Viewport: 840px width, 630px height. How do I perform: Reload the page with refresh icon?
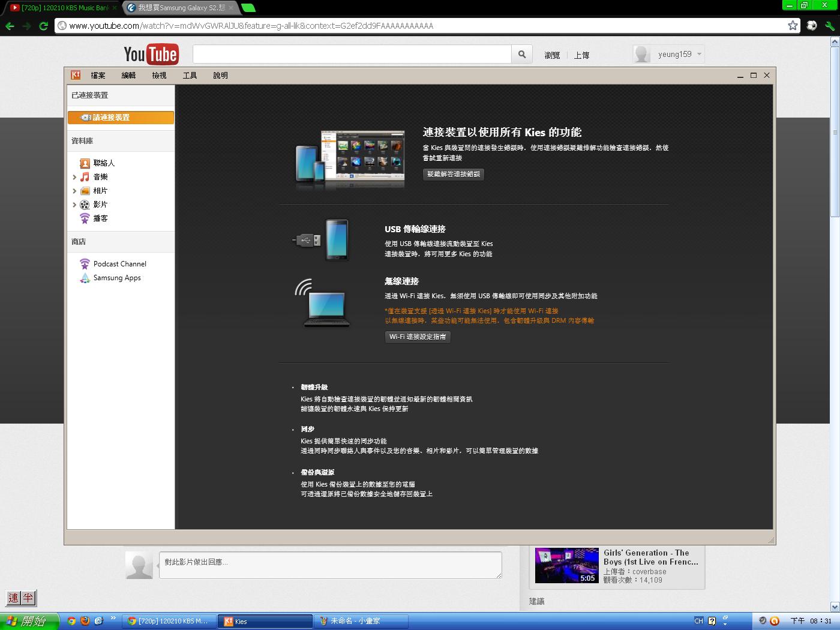43,26
